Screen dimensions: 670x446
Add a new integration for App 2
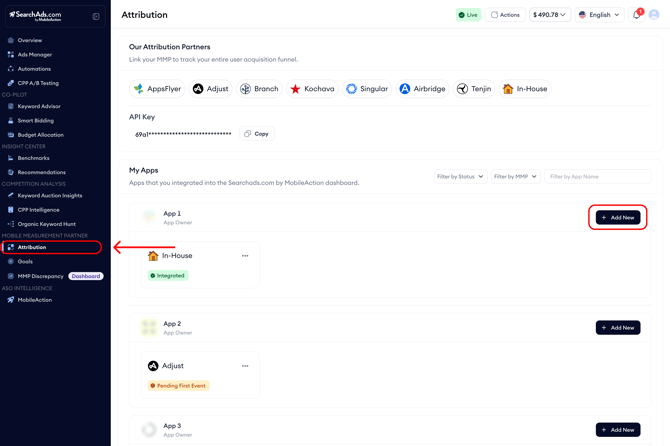click(617, 328)
